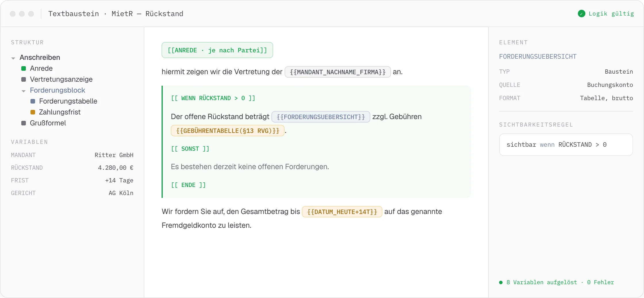Click the DATUM_HEUTE+14T date chip
The image size is (644, 298).
click(342, 212)
